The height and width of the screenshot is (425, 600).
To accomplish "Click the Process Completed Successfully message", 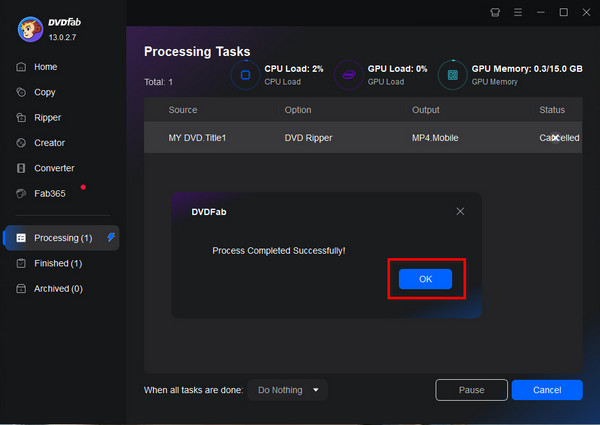I will (279, 251).
